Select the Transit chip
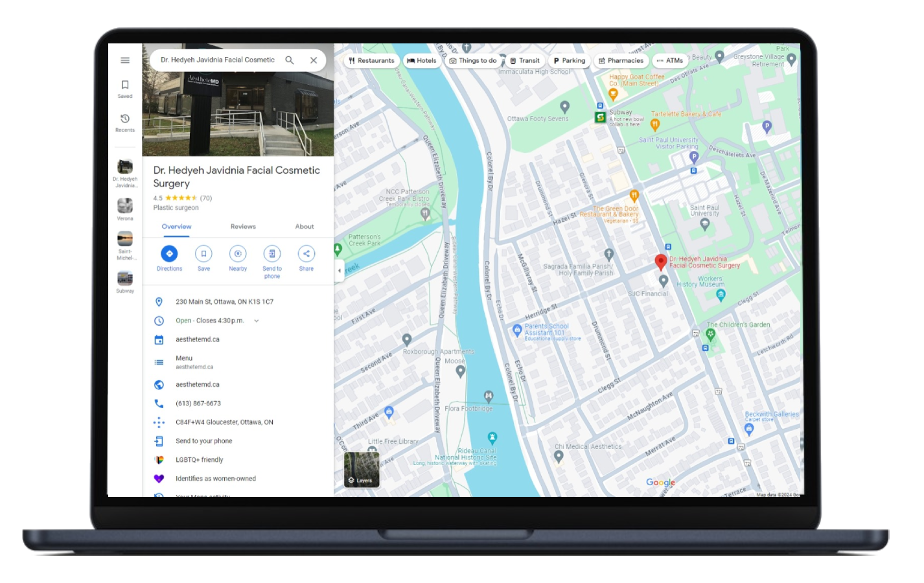924x583 pixels. [525, 61]
